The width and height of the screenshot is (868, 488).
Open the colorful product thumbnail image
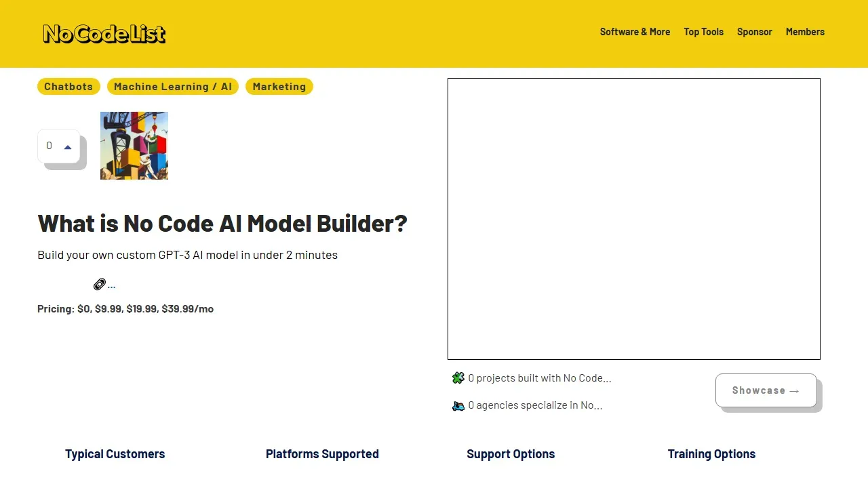pos(134,146)
